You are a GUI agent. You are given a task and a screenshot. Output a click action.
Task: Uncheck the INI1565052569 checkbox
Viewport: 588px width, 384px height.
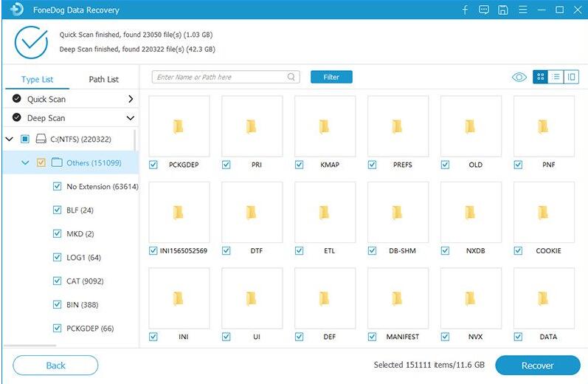153,250
